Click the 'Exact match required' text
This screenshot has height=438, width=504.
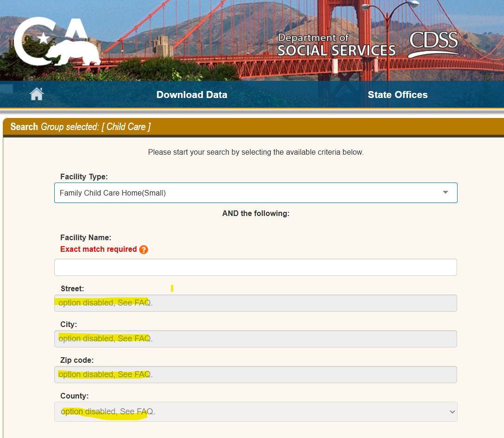(x=98, y=249)
